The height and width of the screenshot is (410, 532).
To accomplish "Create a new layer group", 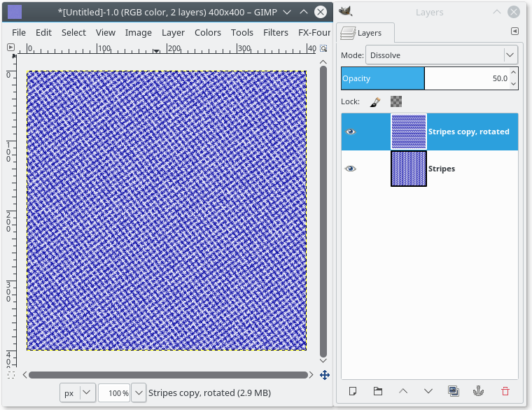I will [377, 391].
